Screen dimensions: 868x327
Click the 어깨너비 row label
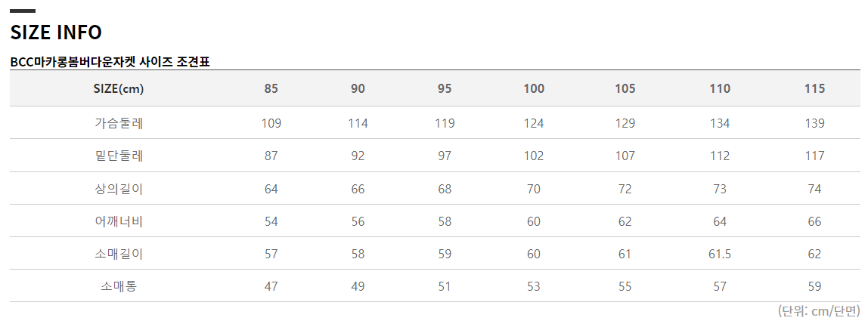(119, 221)
